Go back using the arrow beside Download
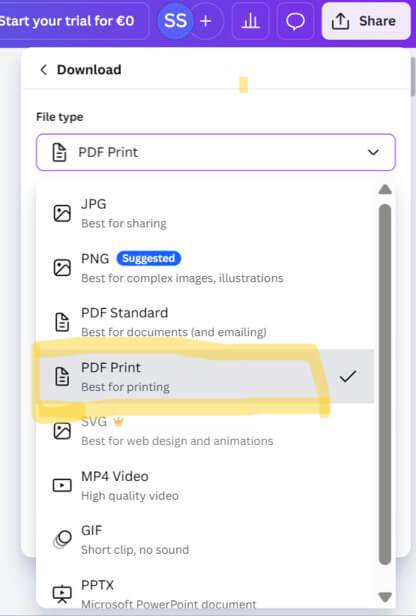 point(43,70)
